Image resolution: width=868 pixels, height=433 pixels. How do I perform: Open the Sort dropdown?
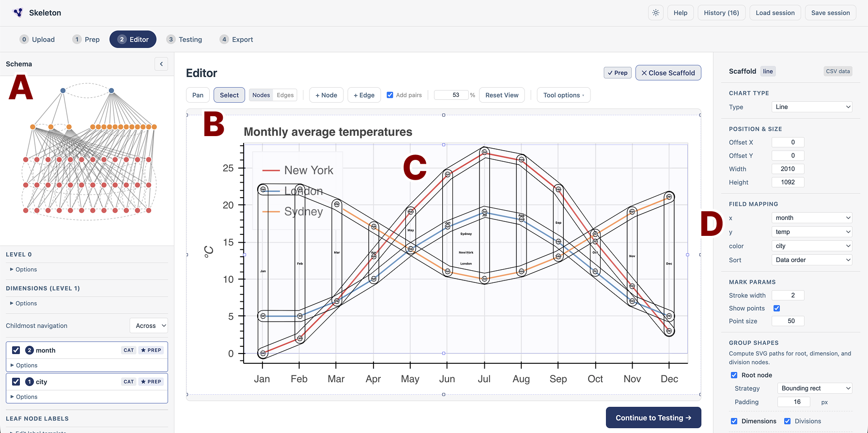pos(812,260)
